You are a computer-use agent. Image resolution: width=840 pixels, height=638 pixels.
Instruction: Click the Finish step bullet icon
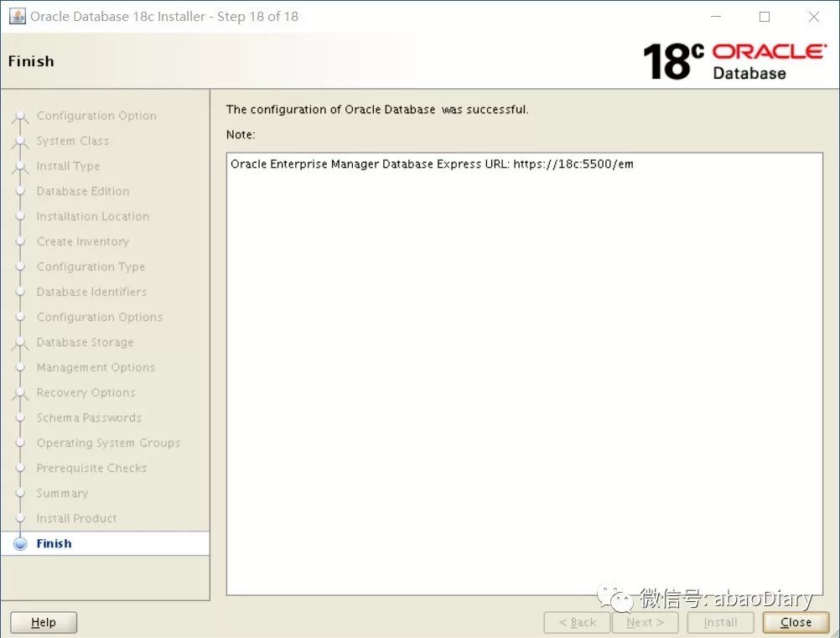tap(20, 544)
